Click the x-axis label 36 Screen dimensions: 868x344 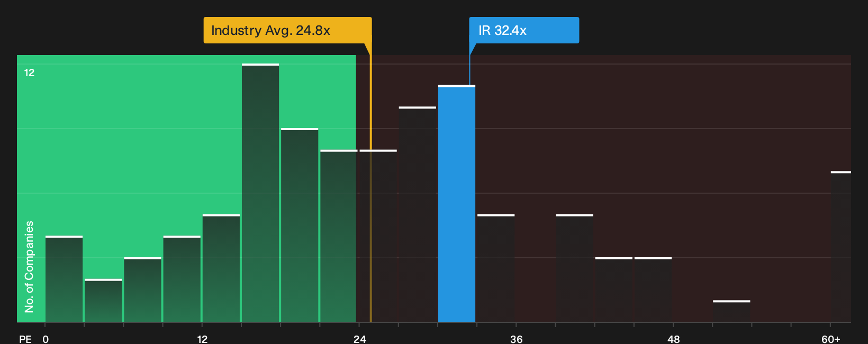click(x=517, y=339)
